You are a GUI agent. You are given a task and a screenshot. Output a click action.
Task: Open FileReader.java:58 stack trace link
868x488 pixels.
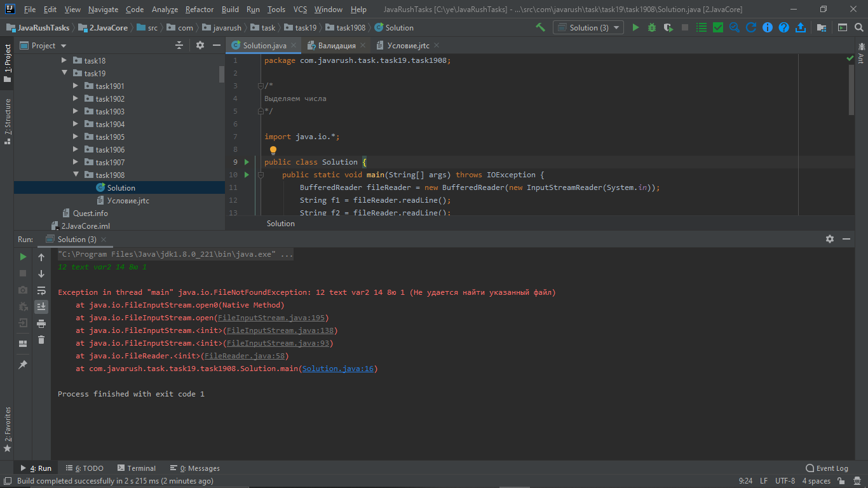(x=246, y=356)
